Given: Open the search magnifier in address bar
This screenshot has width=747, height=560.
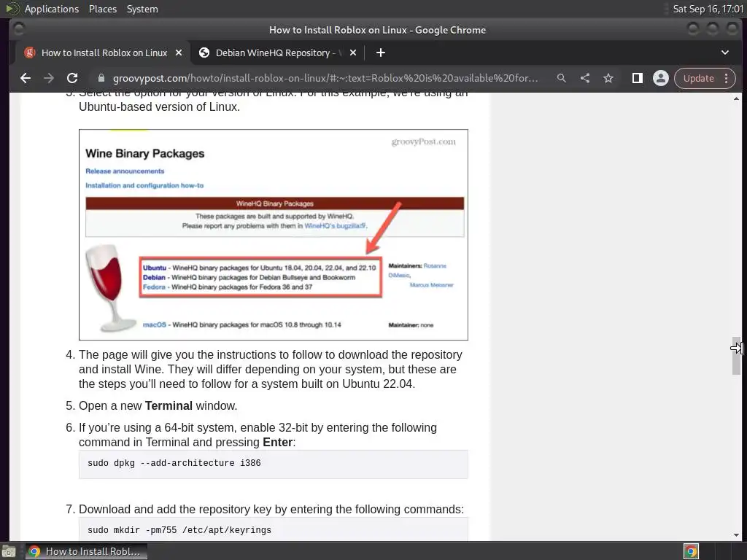Looking at the screenshot, I should click(x=561, y=78).
